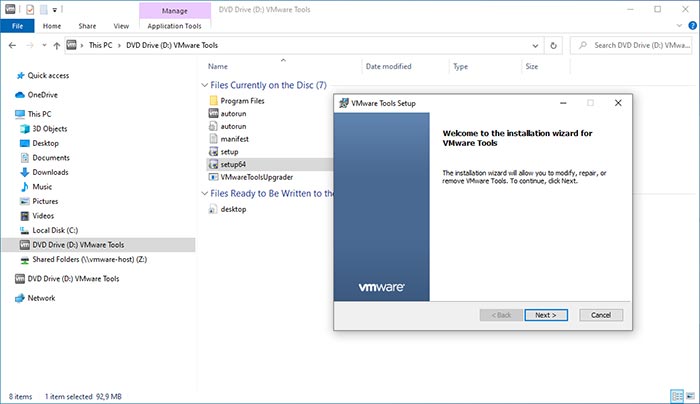This screenshot has width=700, height=404.
Task: Click the forward navigation arrow
Action: pos(30,45)
